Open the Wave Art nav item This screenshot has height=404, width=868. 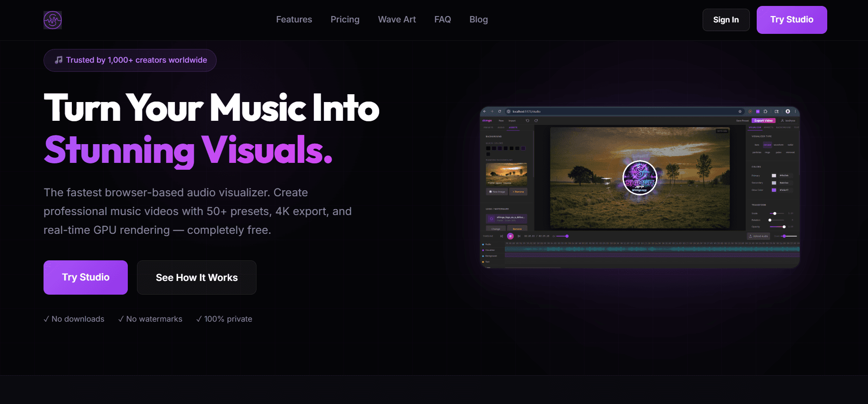397,20
